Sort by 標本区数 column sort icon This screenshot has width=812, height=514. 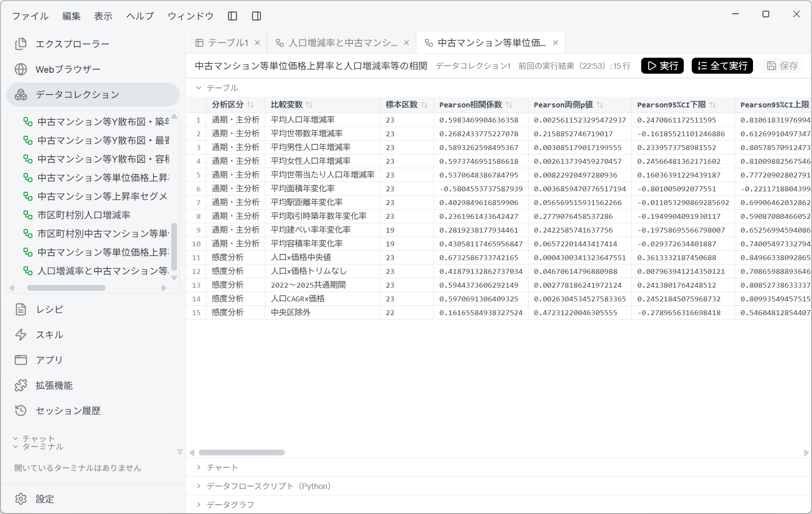[x=424, y=105]
